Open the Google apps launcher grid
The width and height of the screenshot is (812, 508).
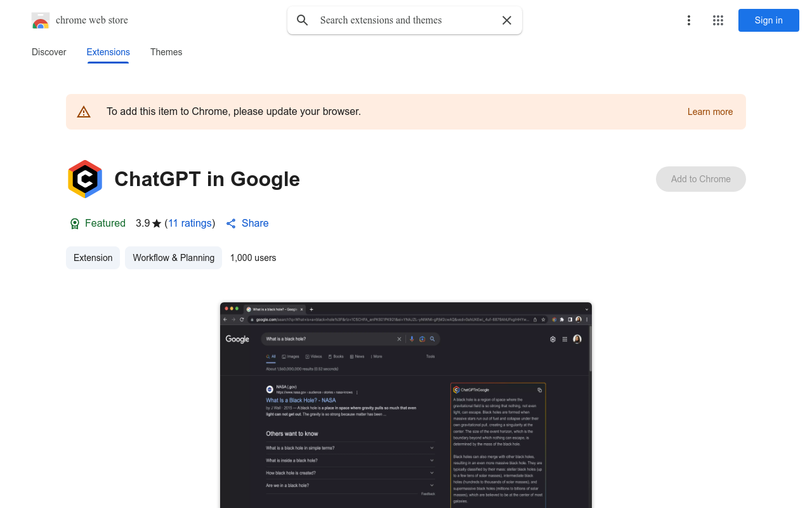[x=717, y=20]
